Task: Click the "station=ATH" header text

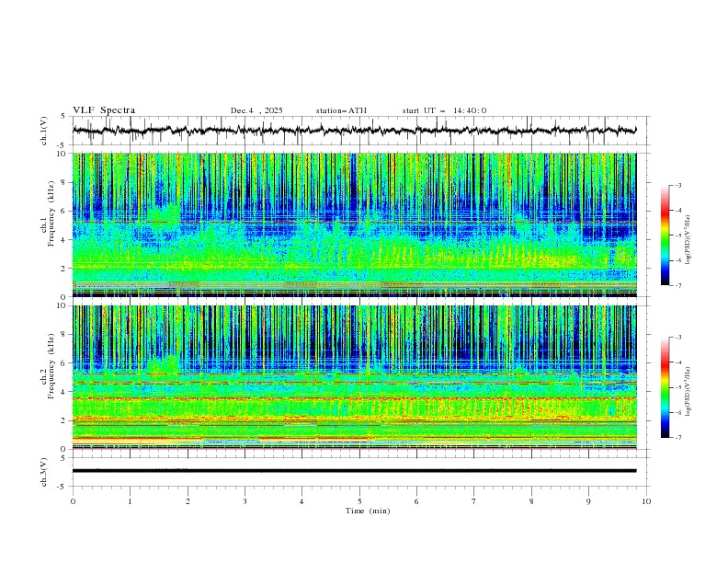Action: click(341, 110)
